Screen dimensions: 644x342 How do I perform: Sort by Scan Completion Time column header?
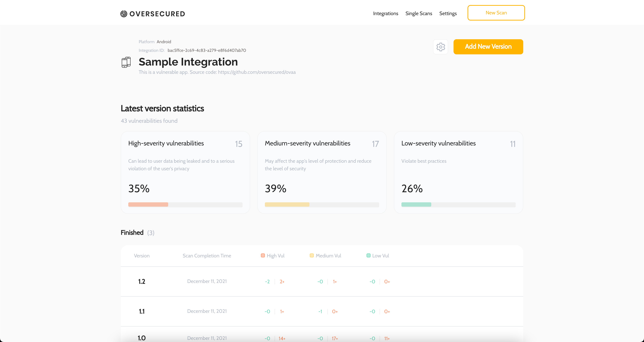tap(207, 256)
